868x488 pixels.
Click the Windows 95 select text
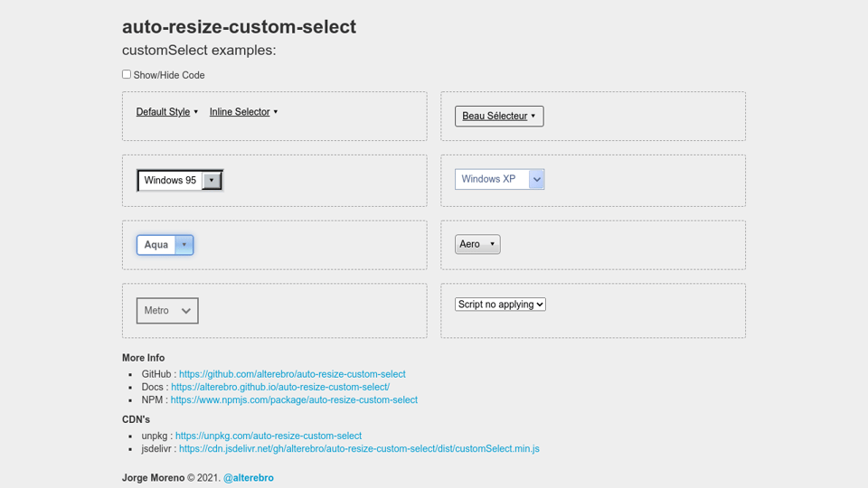(x=170, y=181)
